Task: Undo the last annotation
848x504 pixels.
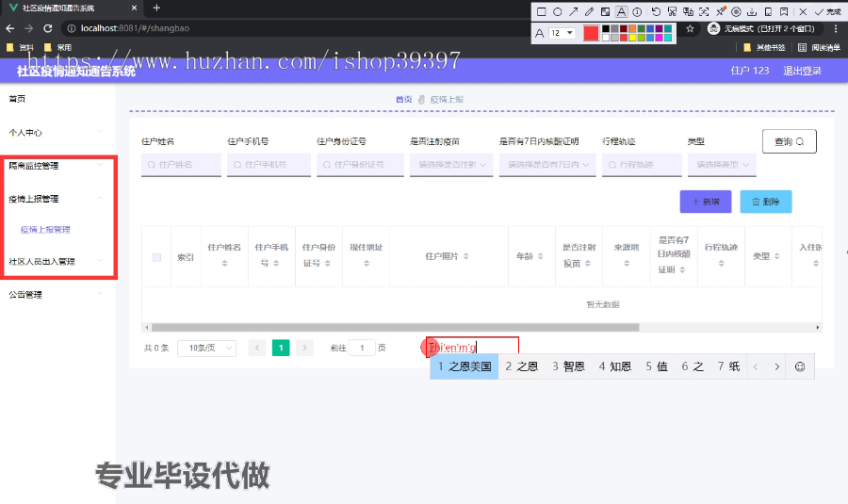Action: tap(656, 11)
